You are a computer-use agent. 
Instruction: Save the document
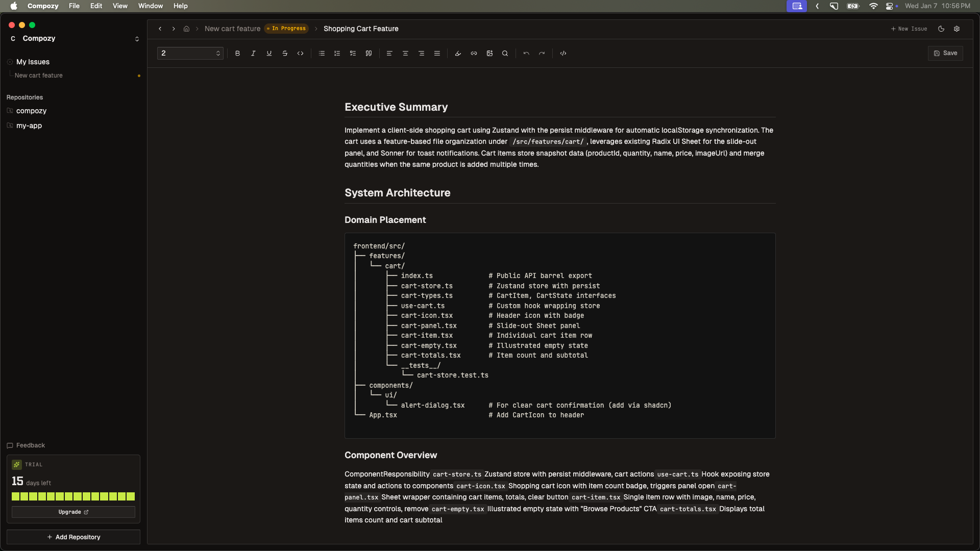click(x=945, y=53)
